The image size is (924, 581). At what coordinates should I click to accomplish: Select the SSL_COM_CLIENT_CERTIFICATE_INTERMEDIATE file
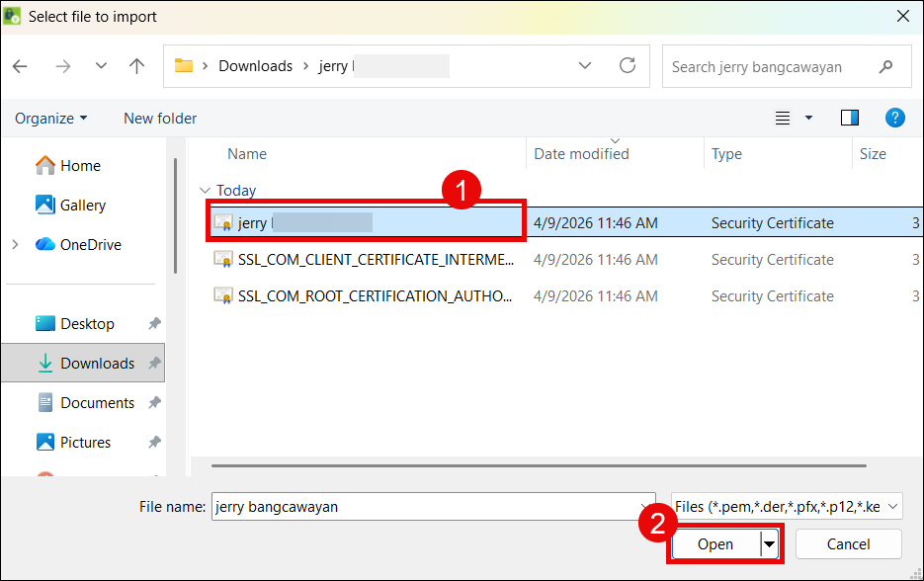click(376, 260)
